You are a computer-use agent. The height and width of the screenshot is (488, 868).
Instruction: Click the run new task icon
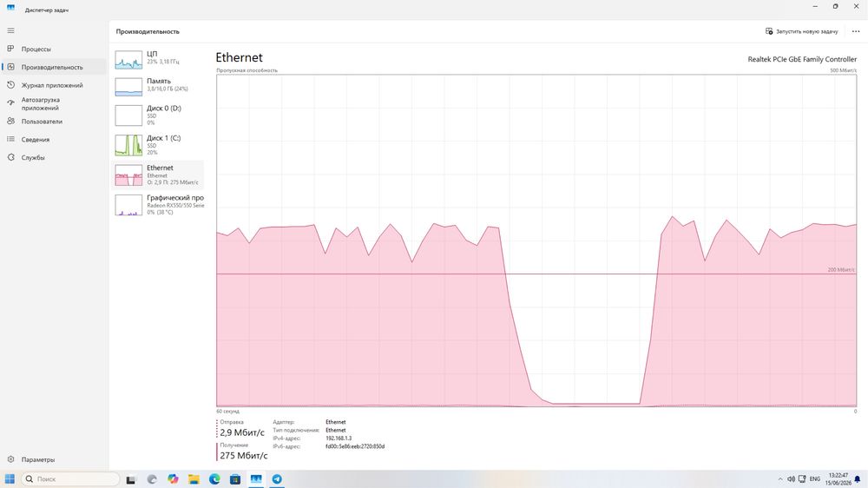(x=769, y=31)
